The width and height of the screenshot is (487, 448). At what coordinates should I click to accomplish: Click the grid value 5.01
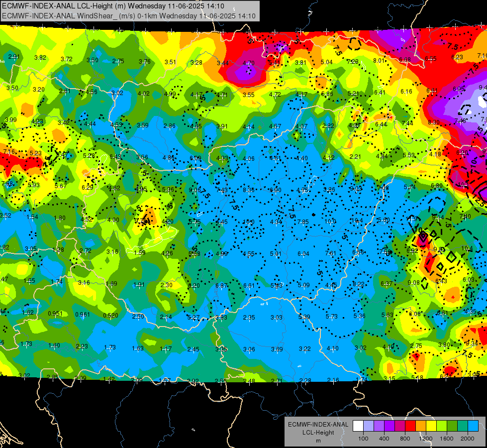(276, 254)
